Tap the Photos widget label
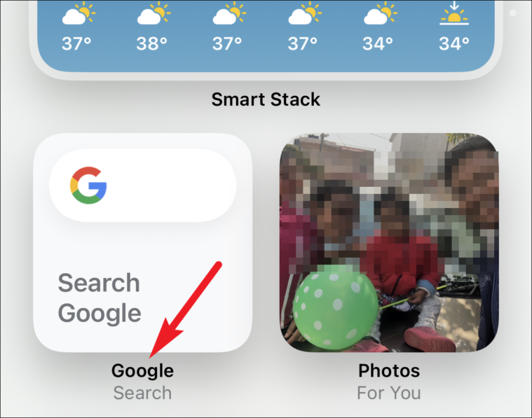The image size is (532, 418). (389, 370)
